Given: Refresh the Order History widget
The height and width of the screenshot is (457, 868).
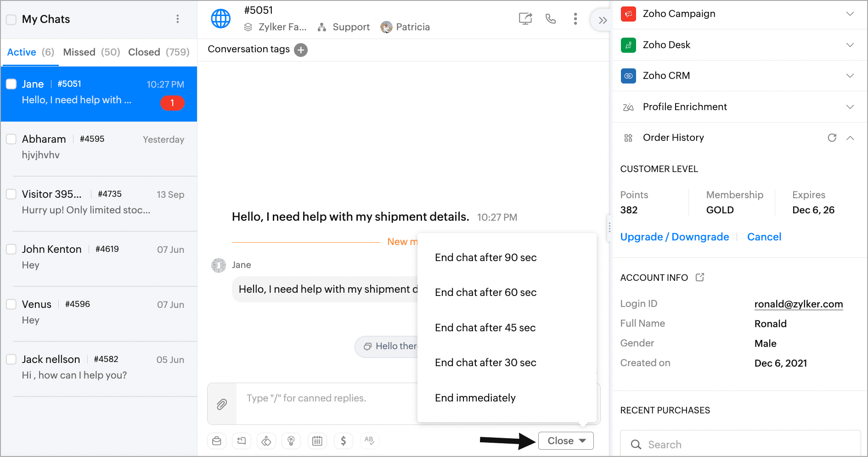Looking at the screenshot, I should pos(832,138).
